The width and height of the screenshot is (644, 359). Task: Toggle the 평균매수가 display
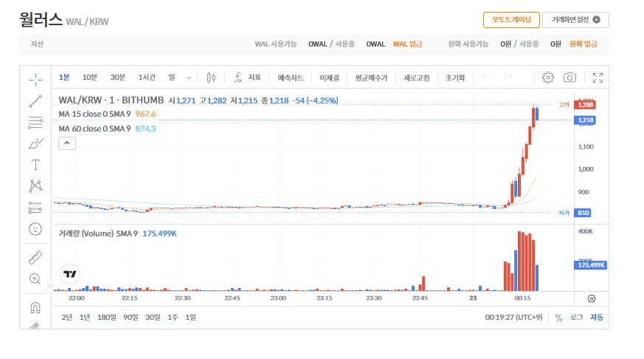pyautogui.click(x=371, y=78)
